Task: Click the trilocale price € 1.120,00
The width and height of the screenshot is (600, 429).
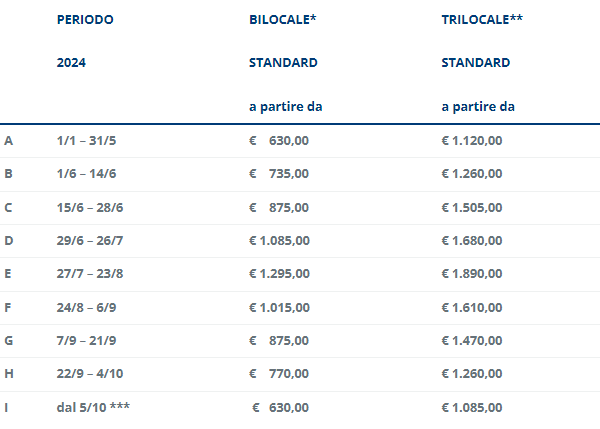Action: pos(471,140)
